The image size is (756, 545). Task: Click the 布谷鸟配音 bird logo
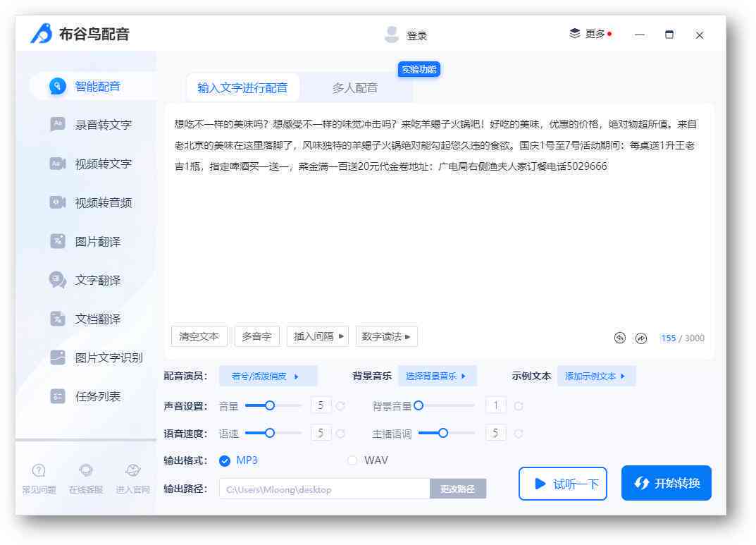(x=42, y=33)
